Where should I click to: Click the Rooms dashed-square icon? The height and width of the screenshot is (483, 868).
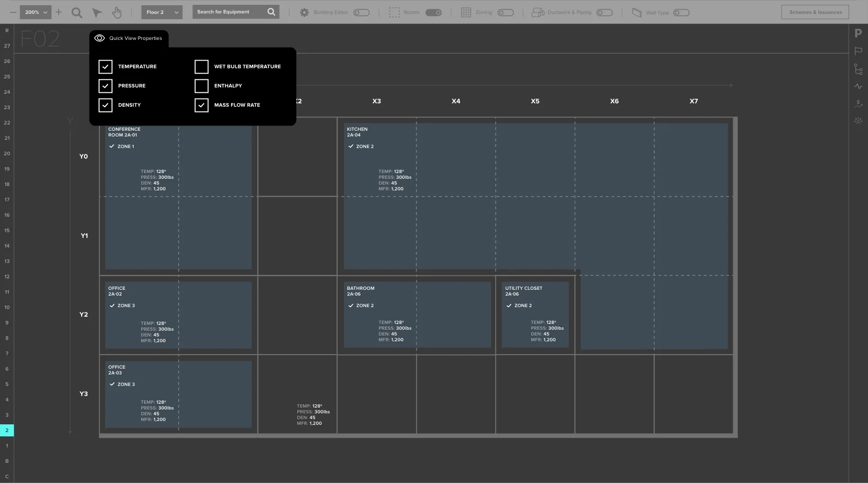click(394, 12)
